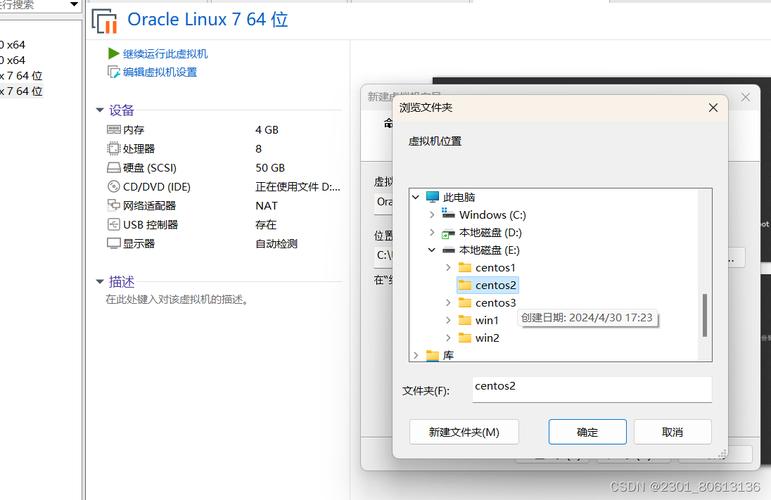Click the 文件夹(F) folder name input field
Screen dimensions: 771x500
[590, 389]
